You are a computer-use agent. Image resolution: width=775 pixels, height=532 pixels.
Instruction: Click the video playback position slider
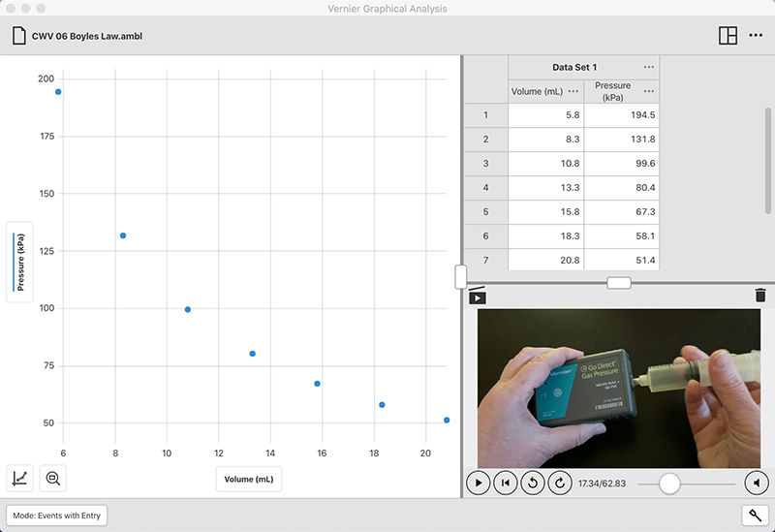tap(669, 483)
